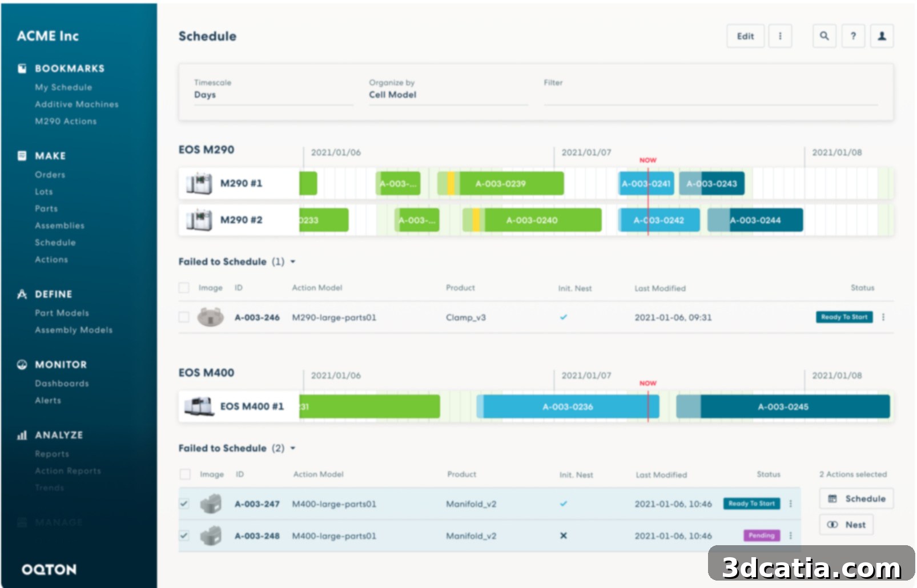Viewport: 917px width, 588px height.
Task: Click Ready To Start status of A-003-247
Action: pyautogui.click(x=751, y=504)
